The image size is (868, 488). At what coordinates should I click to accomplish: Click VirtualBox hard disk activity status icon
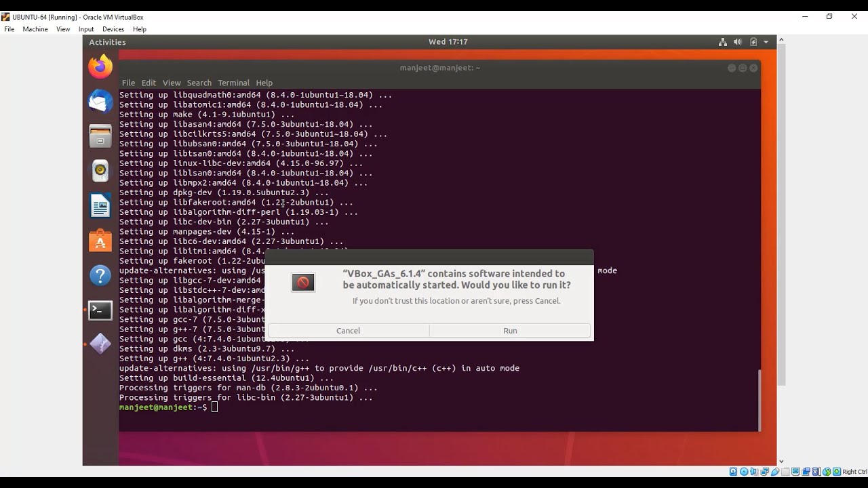coord(733,472)
